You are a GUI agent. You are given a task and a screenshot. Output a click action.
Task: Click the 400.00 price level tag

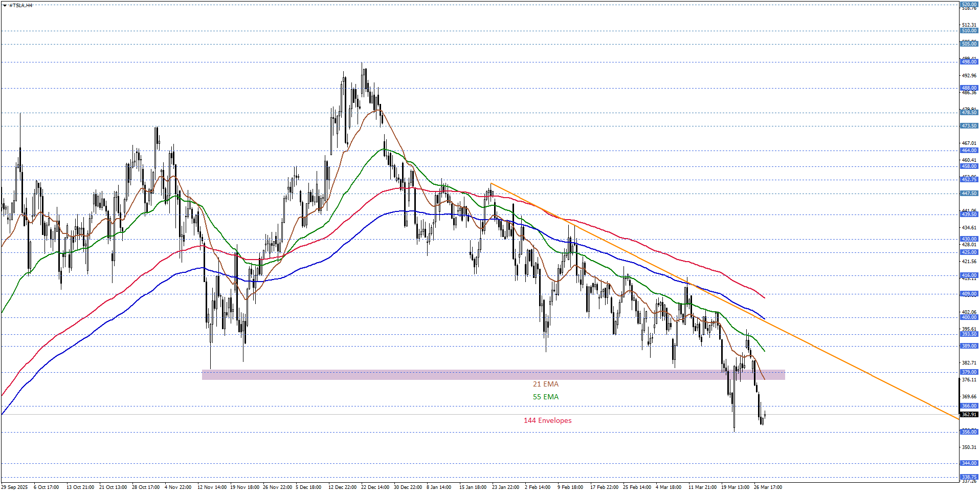coord(969,317)
